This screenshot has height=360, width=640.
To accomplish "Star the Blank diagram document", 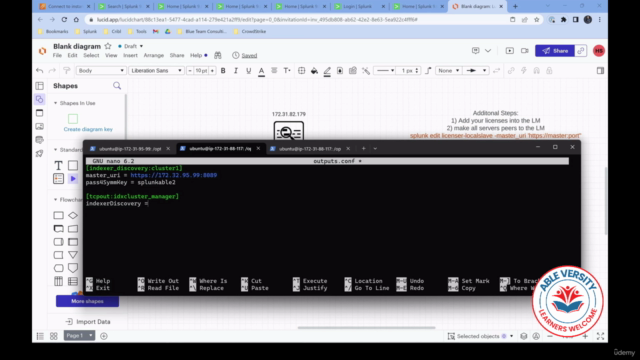I will click(108, 46).
